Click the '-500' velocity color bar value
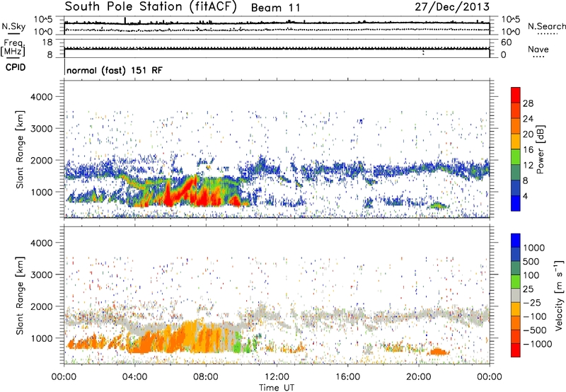Image resolution: width=566 pixels, height=392 pixels. point(535,330)
